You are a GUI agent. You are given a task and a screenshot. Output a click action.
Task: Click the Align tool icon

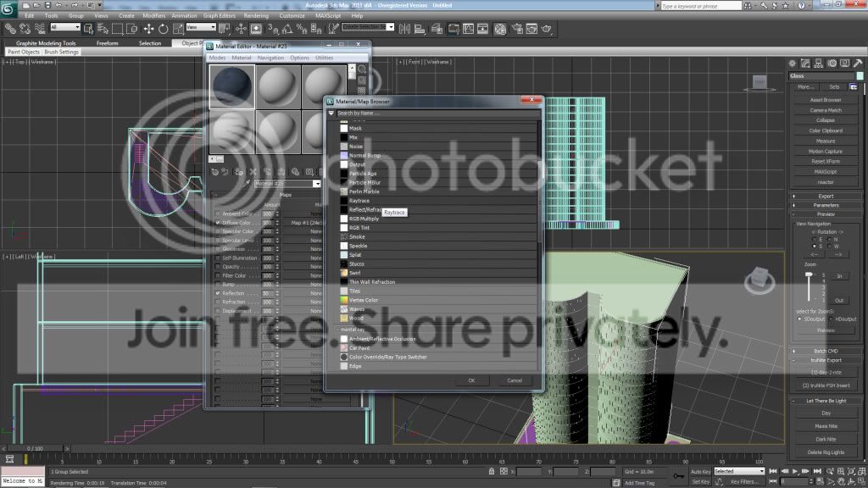point(420,29)
